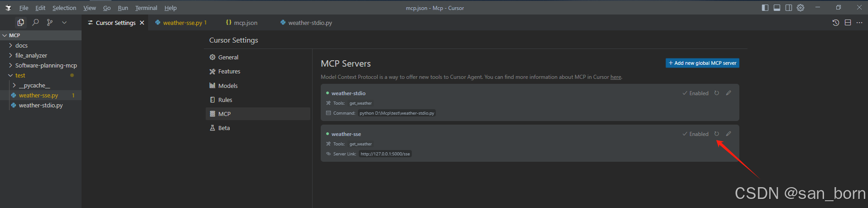Switch to the Cursor Settings tab
The height and width of the screenshot is (208, 868).
[116, 23]
